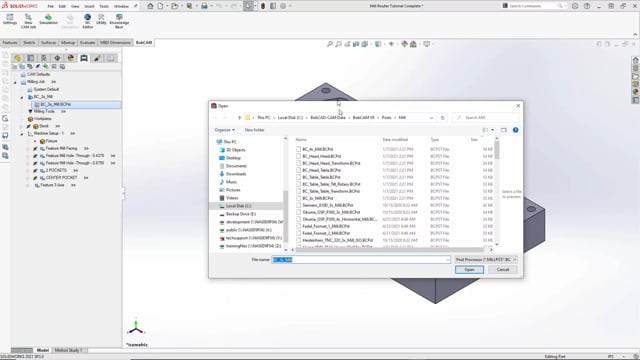Switch to the PropertyManager panel tab

pyautogui.click(x=31, y=58)
